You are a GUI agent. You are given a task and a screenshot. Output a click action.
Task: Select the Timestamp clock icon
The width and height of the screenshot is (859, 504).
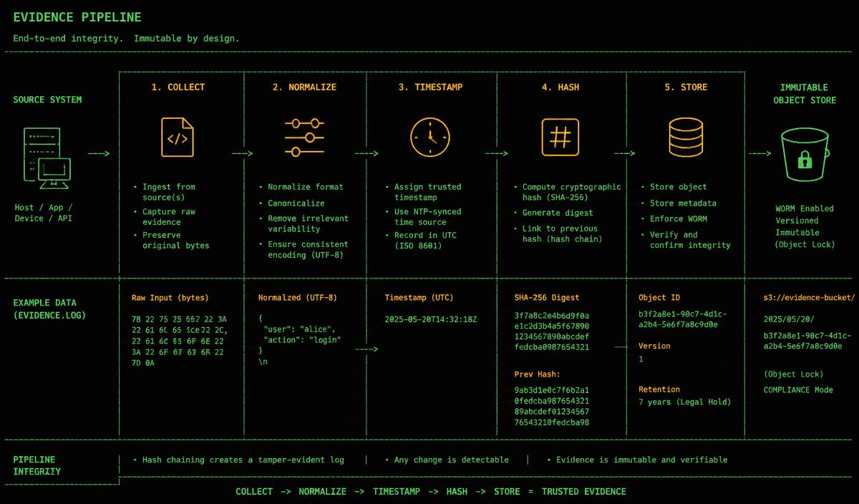tap(430, 137)
